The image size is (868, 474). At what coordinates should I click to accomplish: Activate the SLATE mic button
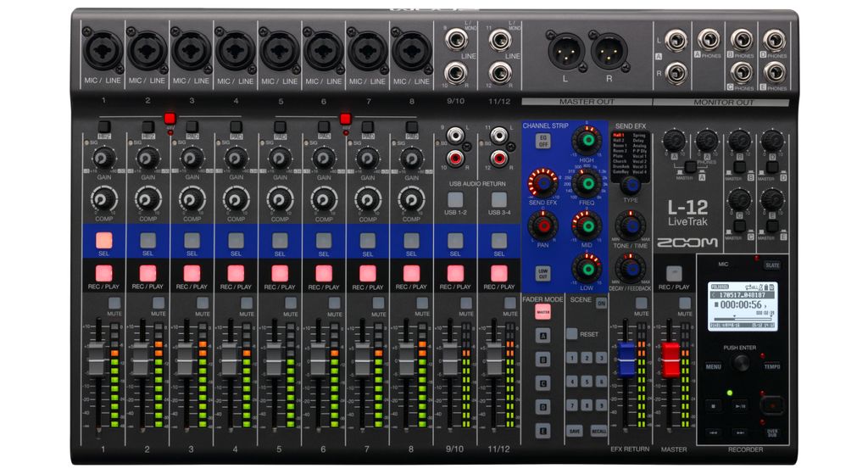(772, 265)
